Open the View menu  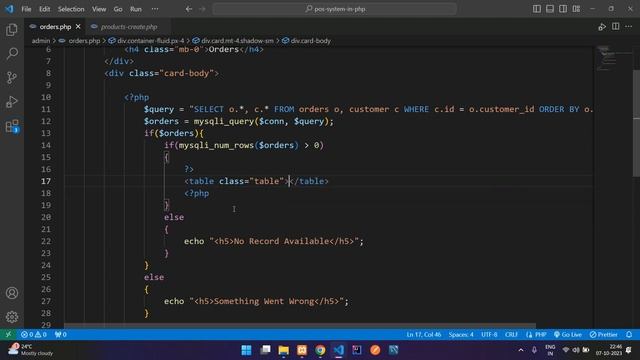coord(99,9)
